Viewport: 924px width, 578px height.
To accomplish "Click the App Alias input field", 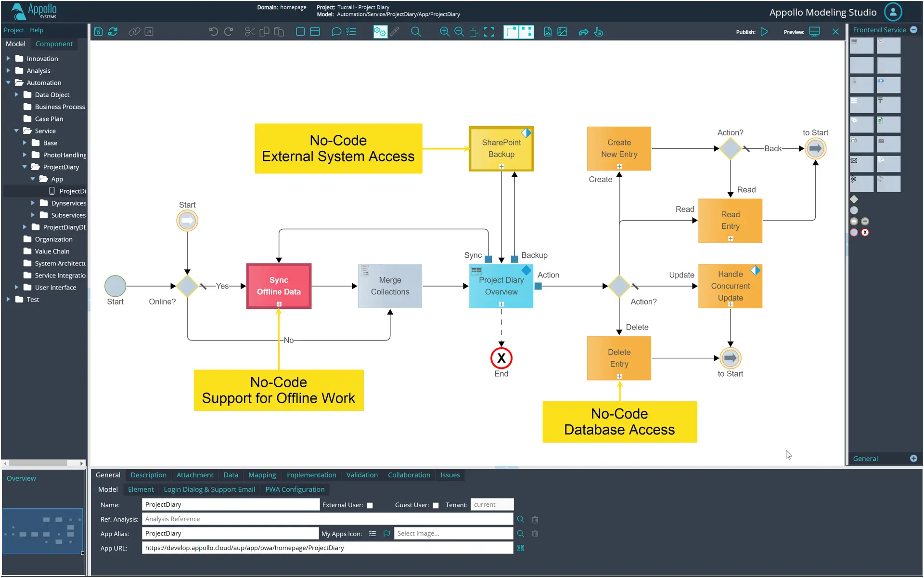I will (230, 534).
